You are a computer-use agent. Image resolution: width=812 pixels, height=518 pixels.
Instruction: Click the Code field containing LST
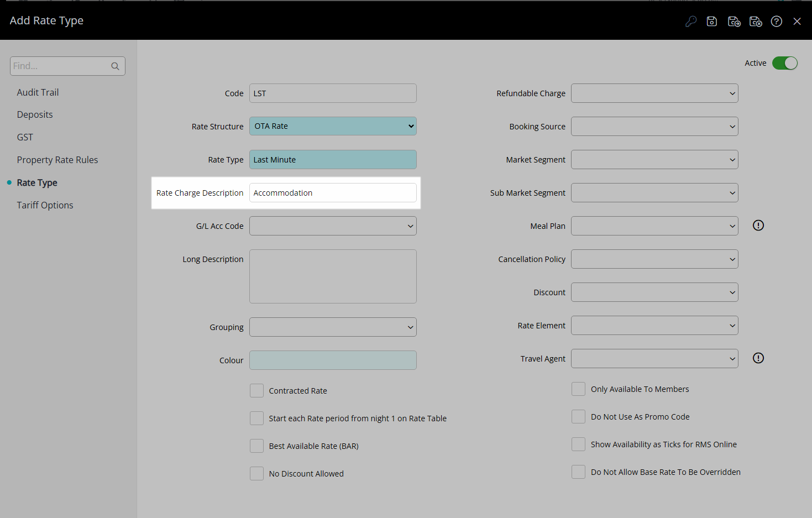click(333, 93)
